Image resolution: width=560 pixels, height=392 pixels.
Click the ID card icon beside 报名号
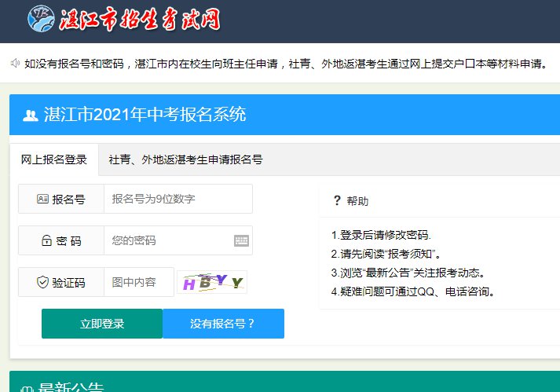tap(42, 199)
